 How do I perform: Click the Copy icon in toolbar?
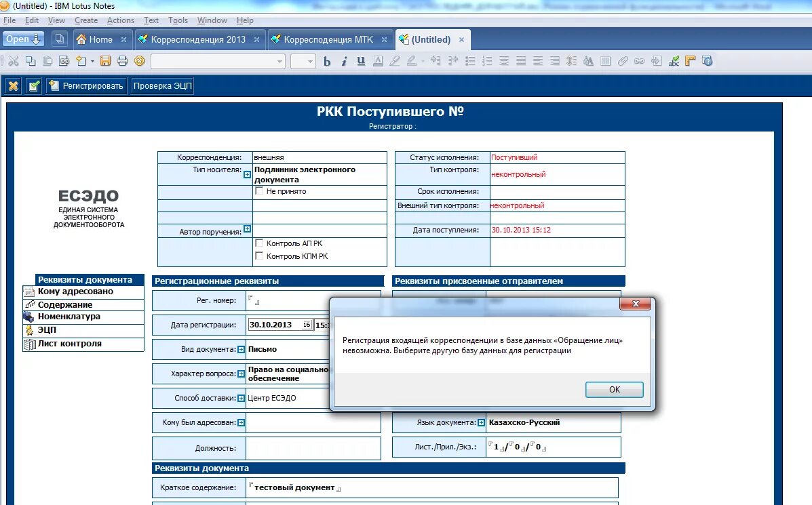[x=31, y=61]
